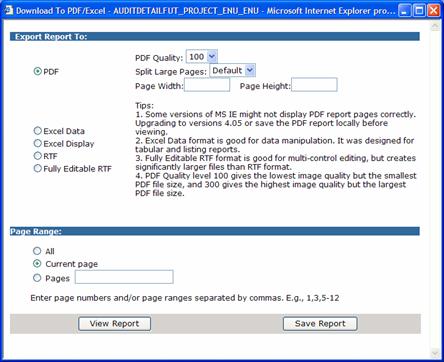Click the View Report button

114,324
